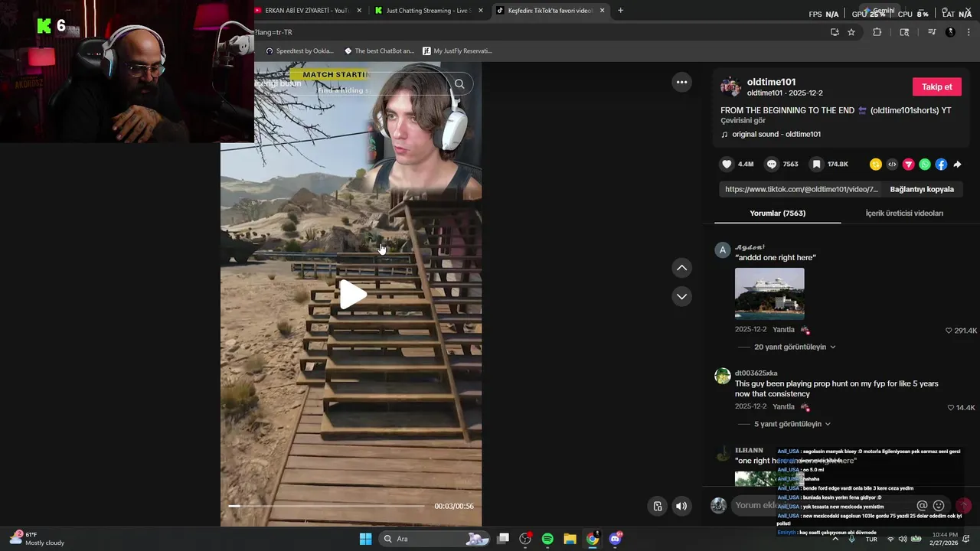This screenshot has width=980, height=551.
Task: Open the Chrome three-dot menu
Action: coord(969,32)
